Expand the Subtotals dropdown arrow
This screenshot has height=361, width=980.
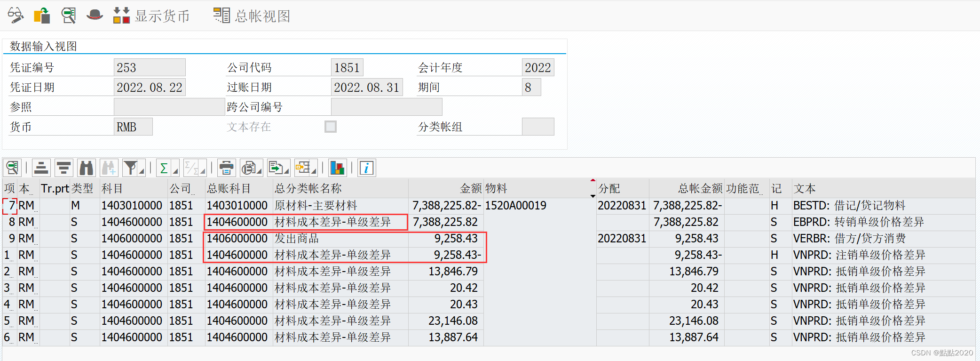coord(203,170)
